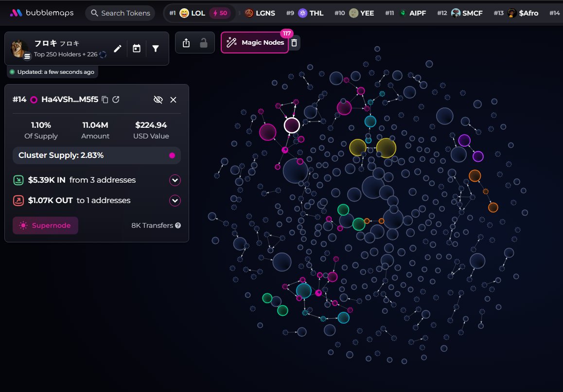Click the Search Tokens field
Image resolution: width=563 pixels, height=392 pixels.
[x=120, y=13]
